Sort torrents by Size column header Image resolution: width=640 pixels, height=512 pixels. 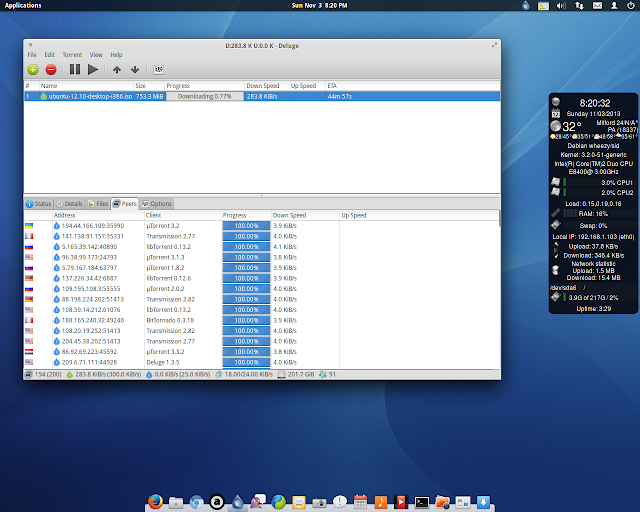coord(149,86)
